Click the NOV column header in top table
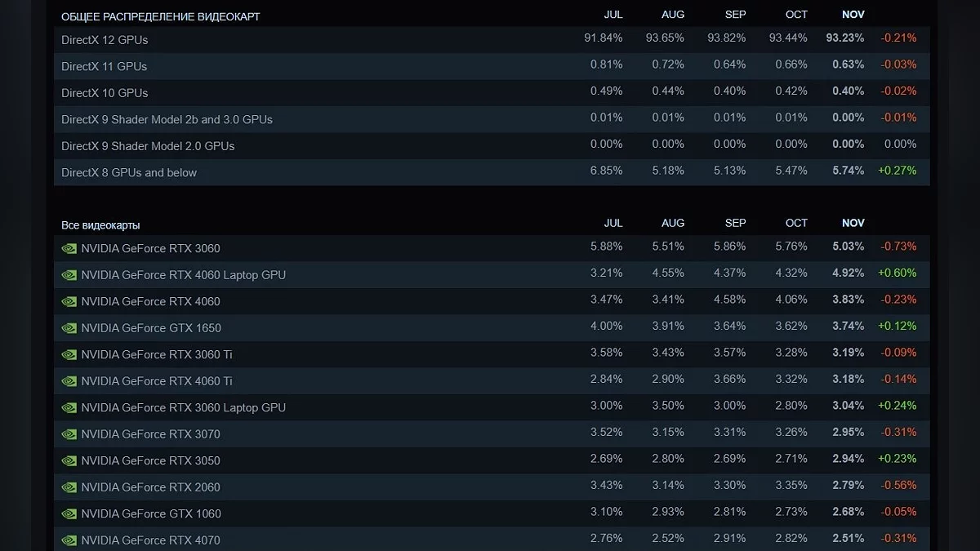 [x=853, y=15]
